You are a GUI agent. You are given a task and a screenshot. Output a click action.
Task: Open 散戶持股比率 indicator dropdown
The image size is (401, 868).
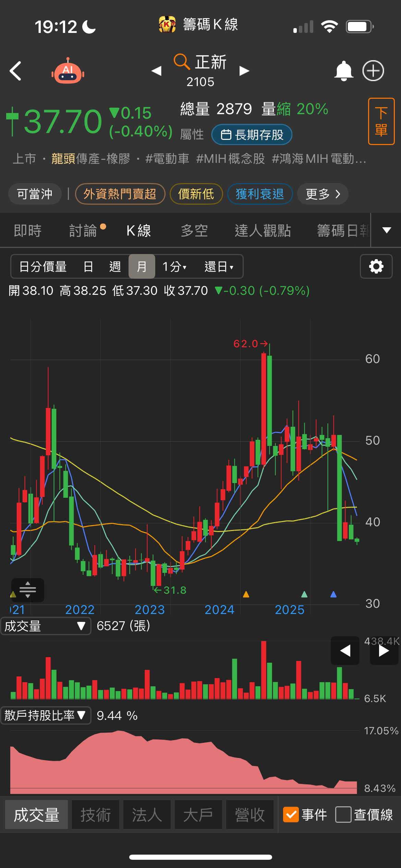pos(46,715)
